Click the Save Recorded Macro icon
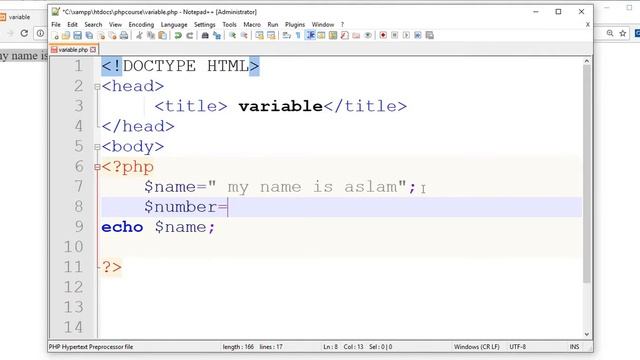This screenshot has height=360, width=640. point(429,36)
